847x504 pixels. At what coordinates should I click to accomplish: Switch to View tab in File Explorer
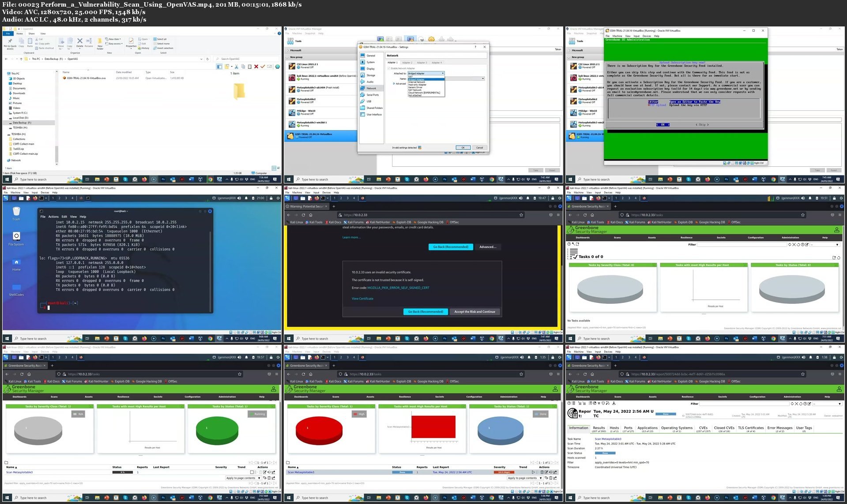43,34
